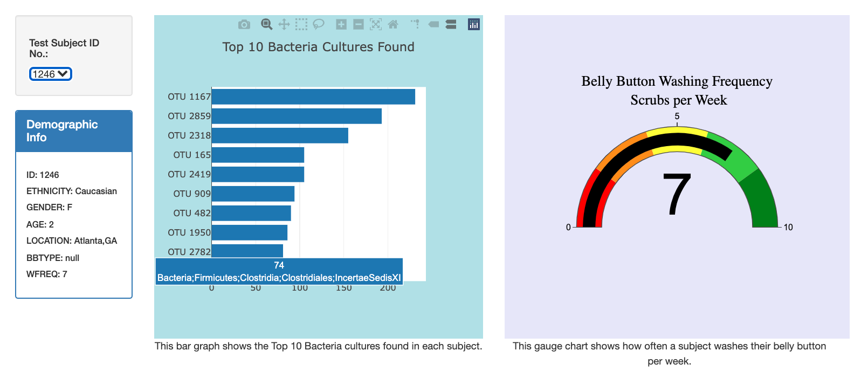Click the highlighted Firmicutes bar tooltip
Image resolution: width=868 pixels, height=371 pixels.
(278, 270)
